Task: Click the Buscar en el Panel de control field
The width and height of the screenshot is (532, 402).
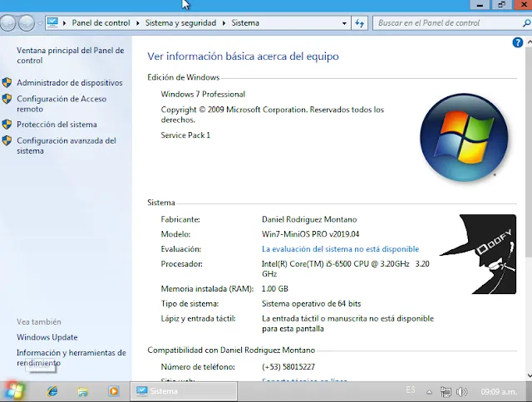Action: (x=446, y=23)
